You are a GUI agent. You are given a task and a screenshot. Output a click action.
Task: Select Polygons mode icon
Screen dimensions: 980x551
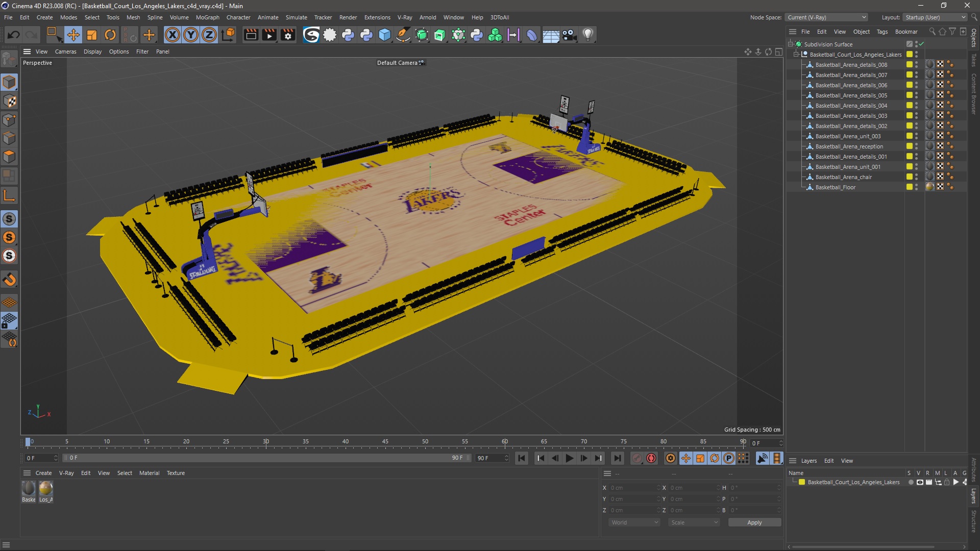(10, 157)
